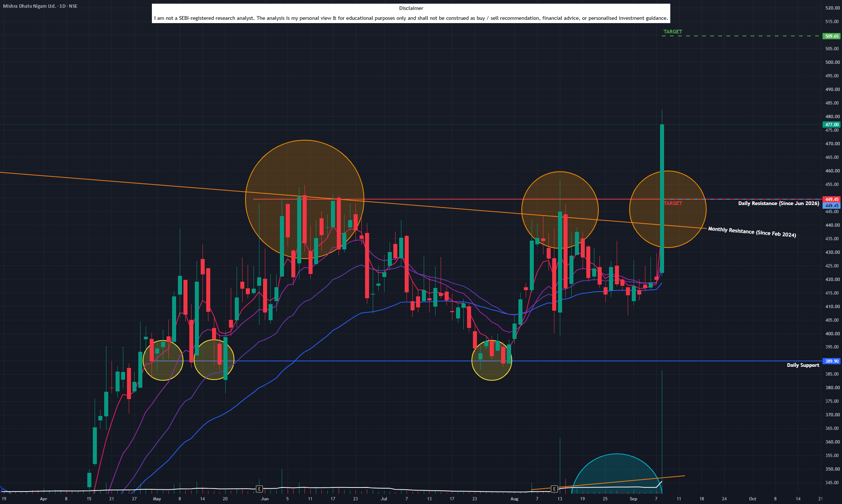Click the Apr label on the time axis

pyautogui.click(x=43, y=499)
